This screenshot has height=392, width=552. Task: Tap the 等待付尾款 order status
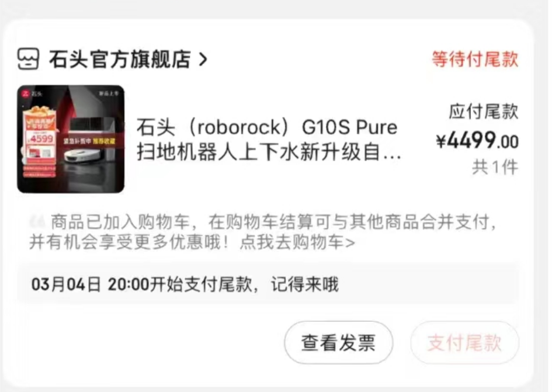(x=475, y=59)
